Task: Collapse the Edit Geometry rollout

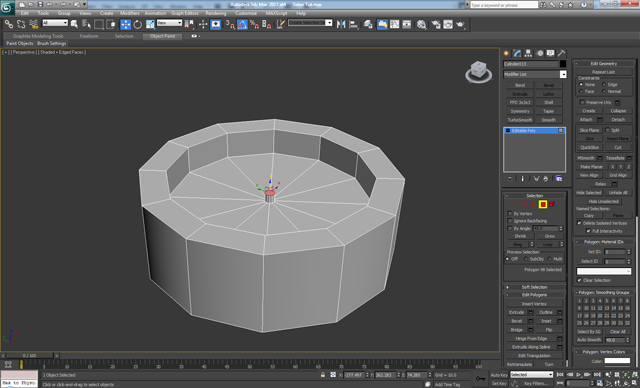Action: (604, 64)
